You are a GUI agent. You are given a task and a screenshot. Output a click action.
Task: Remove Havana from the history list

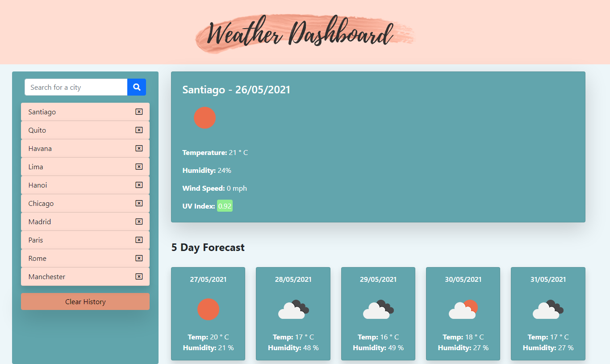point(139,148)
